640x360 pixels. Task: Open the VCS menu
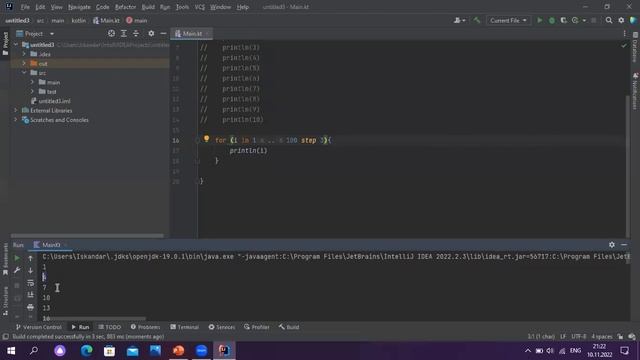pyautogui.click(x=200, y=7)
